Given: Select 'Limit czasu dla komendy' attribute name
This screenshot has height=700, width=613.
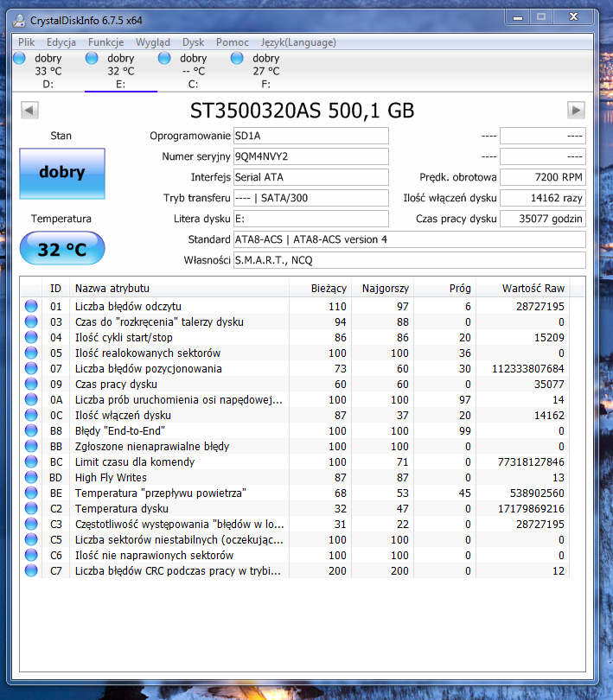Looking at the screenshot, I should [135, 462].
